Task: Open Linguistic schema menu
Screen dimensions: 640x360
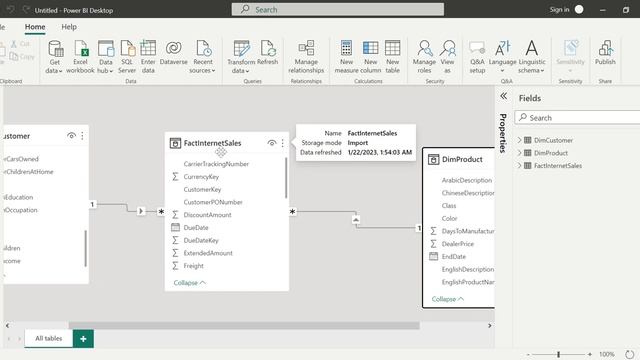Action: click(531, 57)
